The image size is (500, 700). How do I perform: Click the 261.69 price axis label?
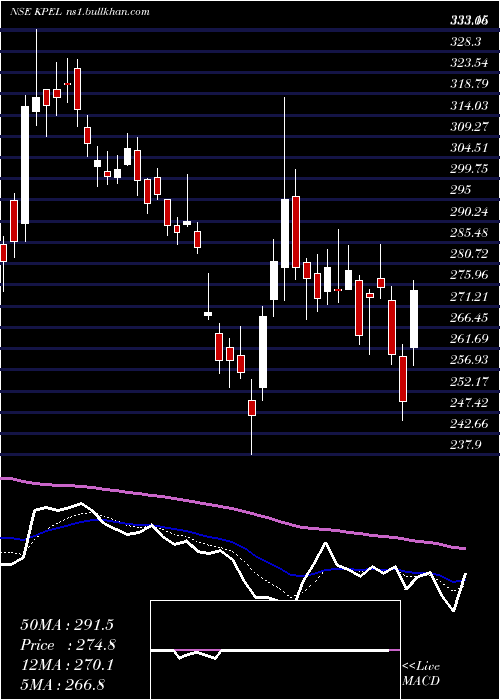tap(469, 339)
